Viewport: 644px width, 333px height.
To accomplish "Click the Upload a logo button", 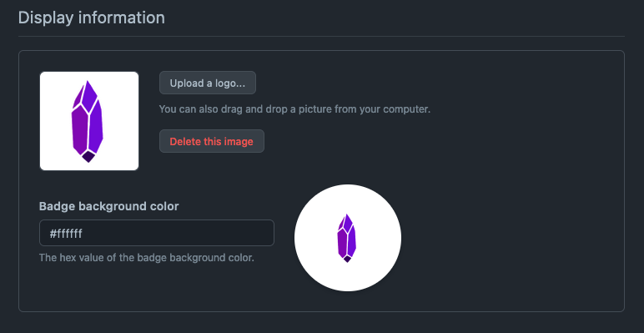I will coord(208,83).
